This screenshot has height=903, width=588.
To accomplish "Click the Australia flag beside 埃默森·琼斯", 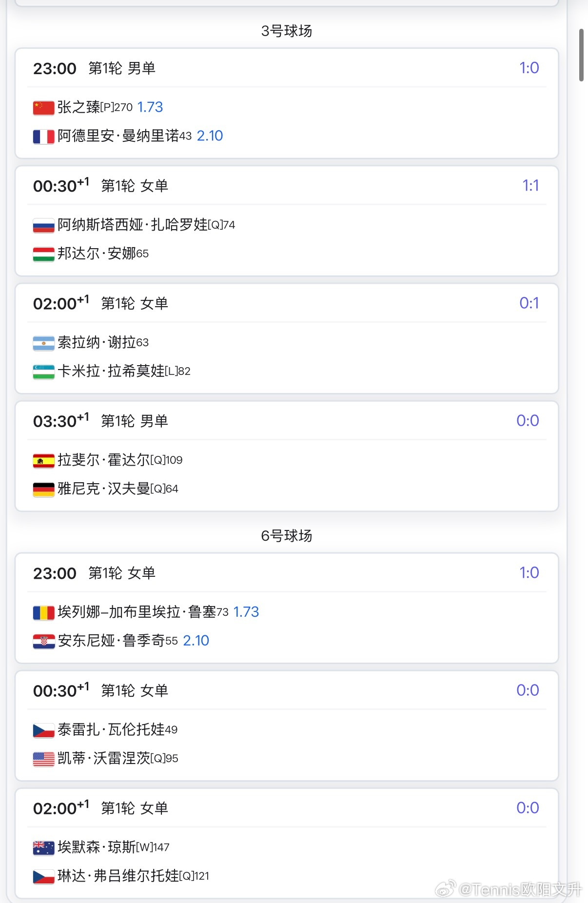I will [43, 848].
